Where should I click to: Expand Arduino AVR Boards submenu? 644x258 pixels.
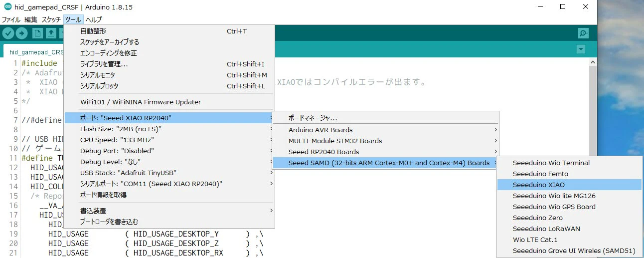point(385,130)
